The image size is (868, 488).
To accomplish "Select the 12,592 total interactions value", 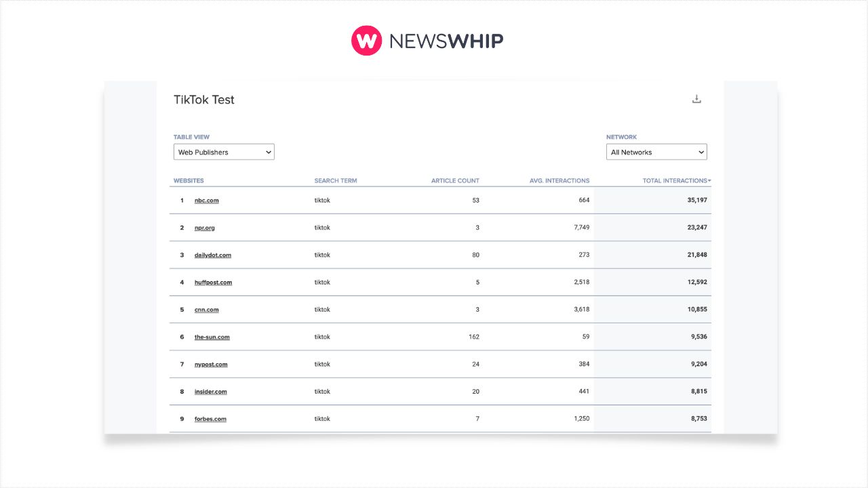I will click(697, 282).
